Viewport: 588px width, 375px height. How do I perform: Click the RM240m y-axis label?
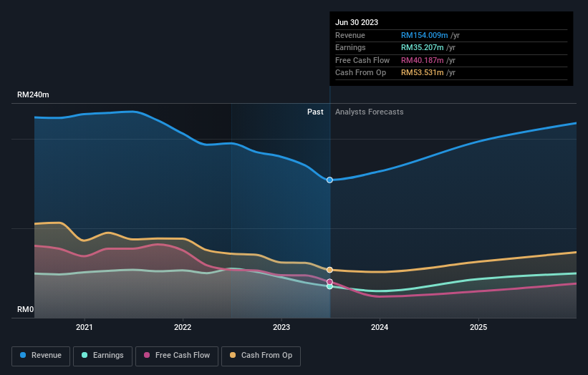point(33,94)
